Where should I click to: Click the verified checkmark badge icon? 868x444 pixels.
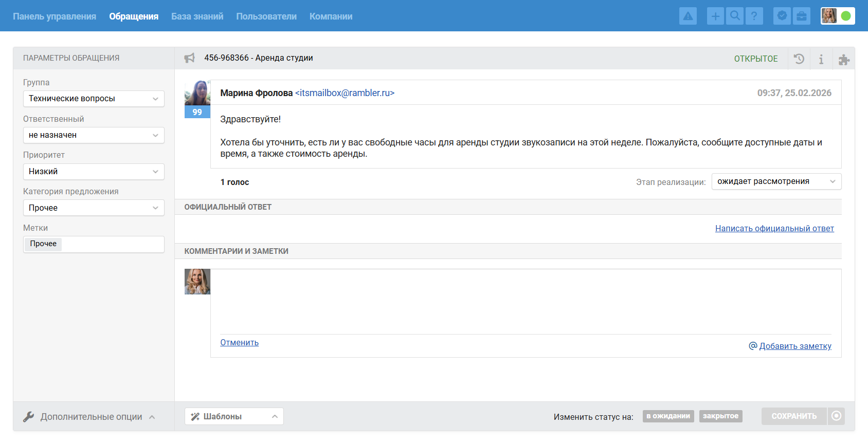(x=782, y=16)
